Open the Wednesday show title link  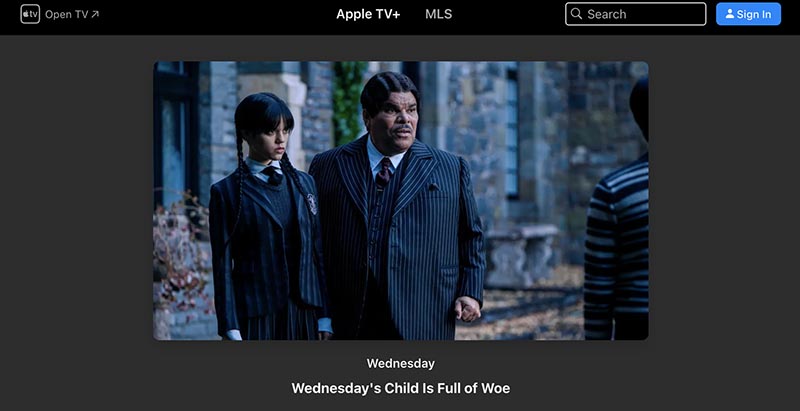[x=401, y=364]
